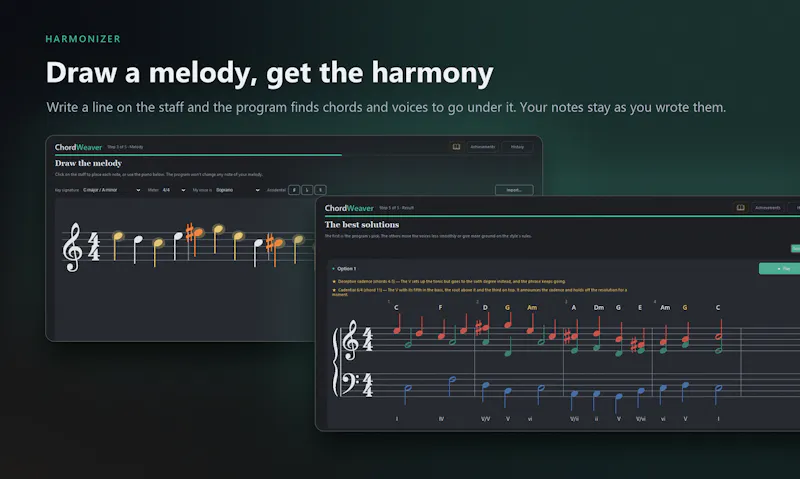Screen dimensions: 800x479
Task: Click the IV roman numeral
Action: coord(441,419)
